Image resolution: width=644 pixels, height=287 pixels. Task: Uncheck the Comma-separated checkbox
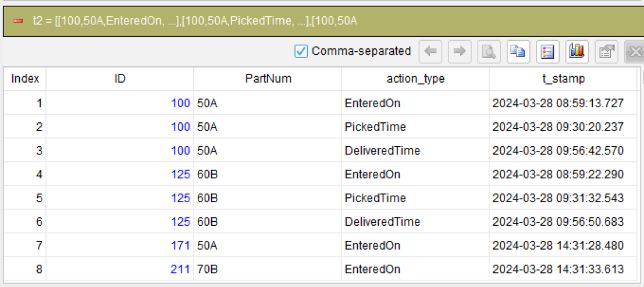coord(301,51)
